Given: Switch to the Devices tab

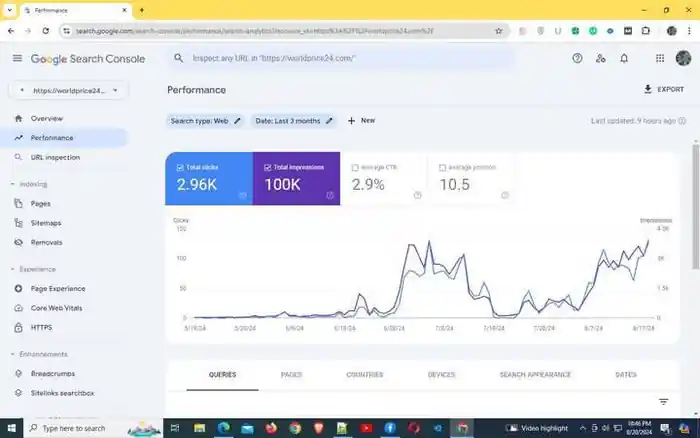Looking at the screenshot, I should point(441,375).
